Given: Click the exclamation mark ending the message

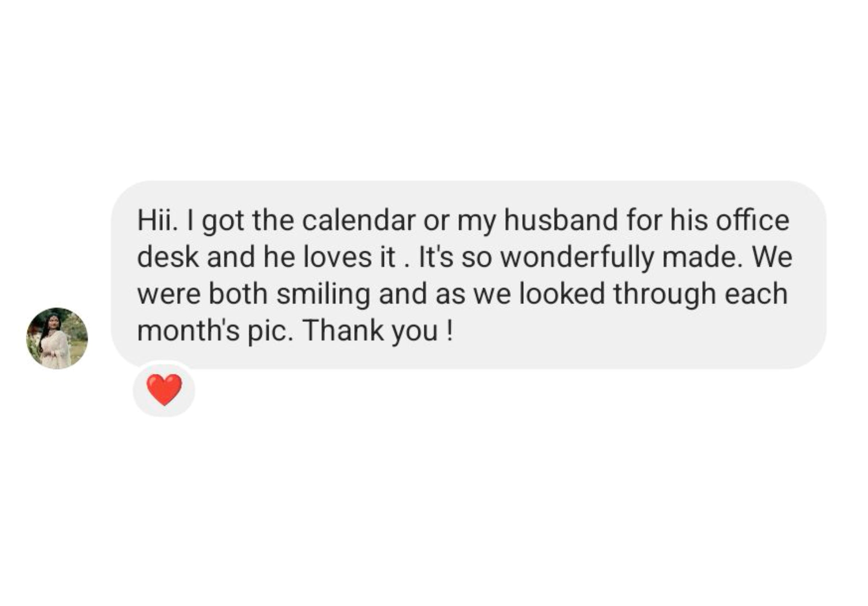Looking at the screenshot, I should [x=449, y=331].
